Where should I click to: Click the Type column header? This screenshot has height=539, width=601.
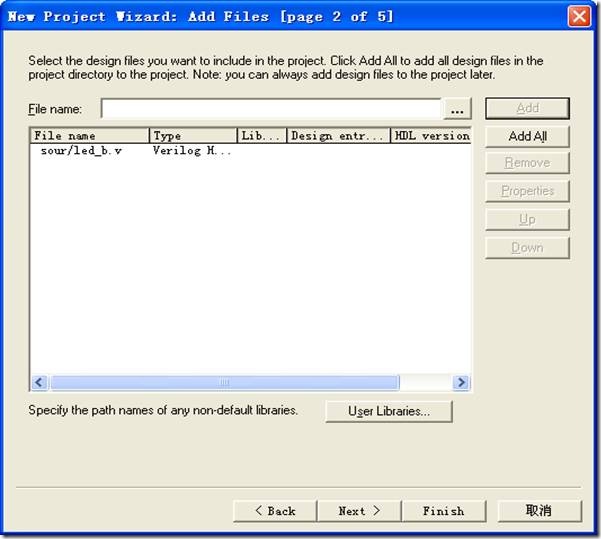(x=193, y=135)
